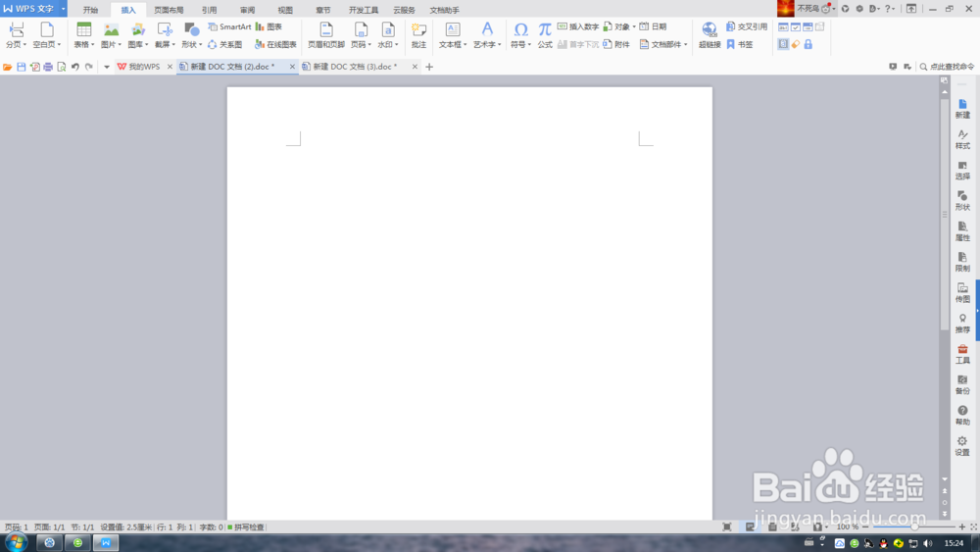The height and width of the screenshot is (552, 980).
Task: Adjust the zoom slider handle
Action: point(914,527)
